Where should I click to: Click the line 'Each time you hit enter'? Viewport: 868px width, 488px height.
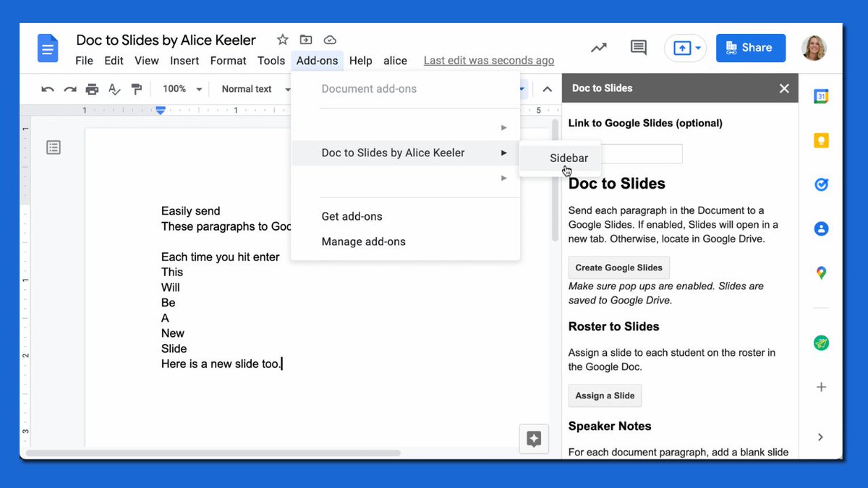(220, 257)
